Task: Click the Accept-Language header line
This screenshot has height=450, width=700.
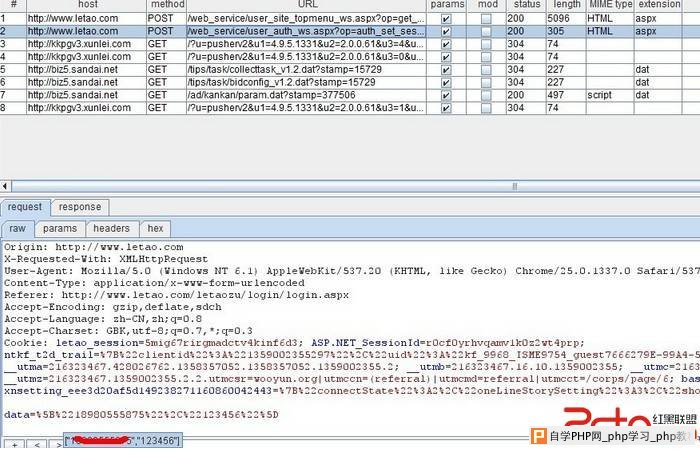Action: tap(103, 320)
